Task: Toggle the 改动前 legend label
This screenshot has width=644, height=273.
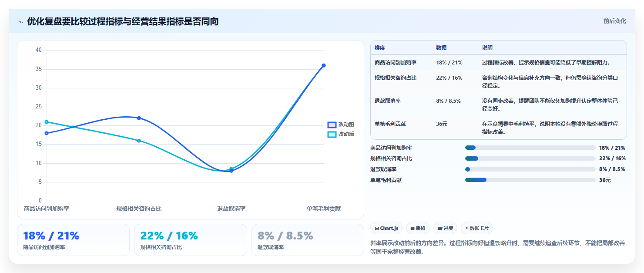Action: click(346, 125)
